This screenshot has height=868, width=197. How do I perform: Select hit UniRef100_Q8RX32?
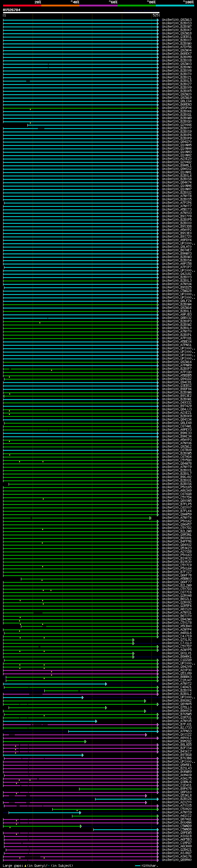[177, 318]
